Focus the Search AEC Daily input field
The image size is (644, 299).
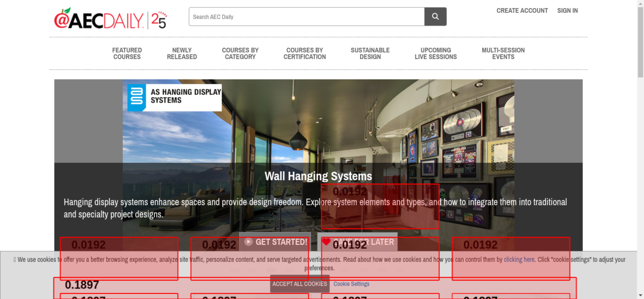pos(306,17)
